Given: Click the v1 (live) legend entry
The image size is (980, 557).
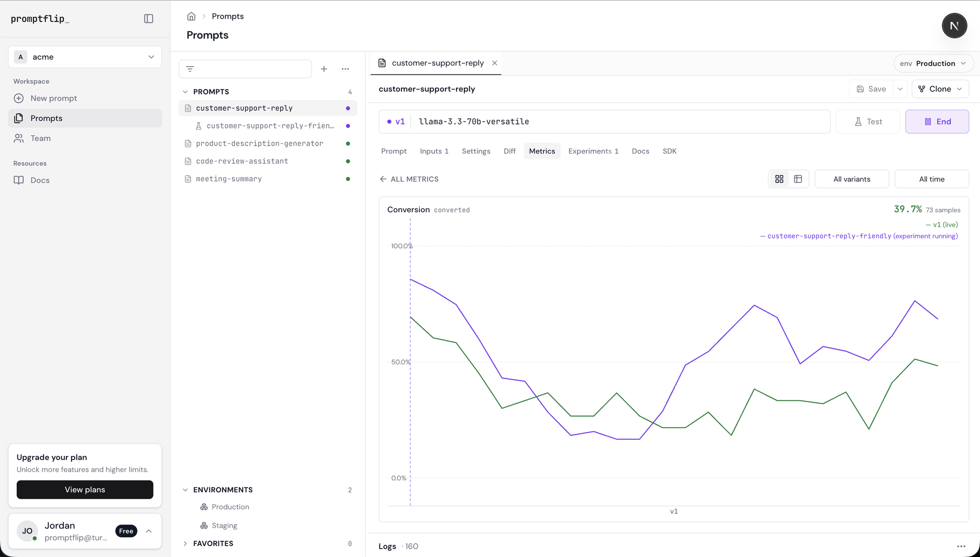Looking at the screenshot, I should (941, 225).
